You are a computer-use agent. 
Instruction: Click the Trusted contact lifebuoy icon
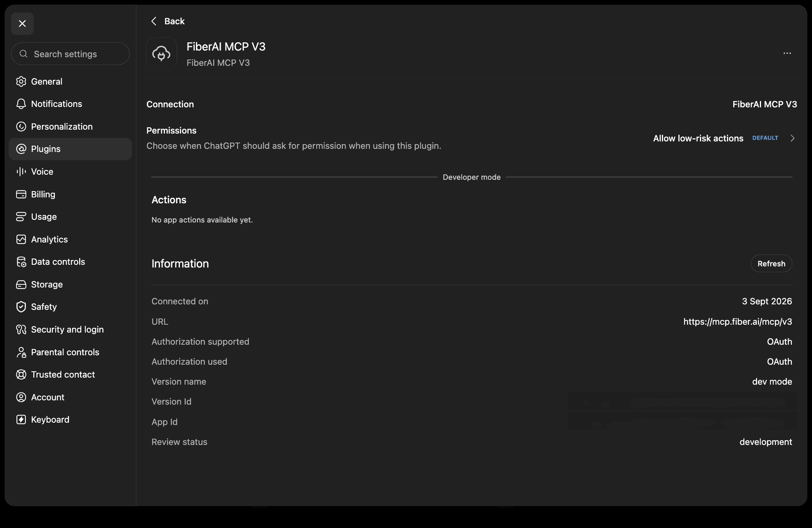[x=21, y=374]
